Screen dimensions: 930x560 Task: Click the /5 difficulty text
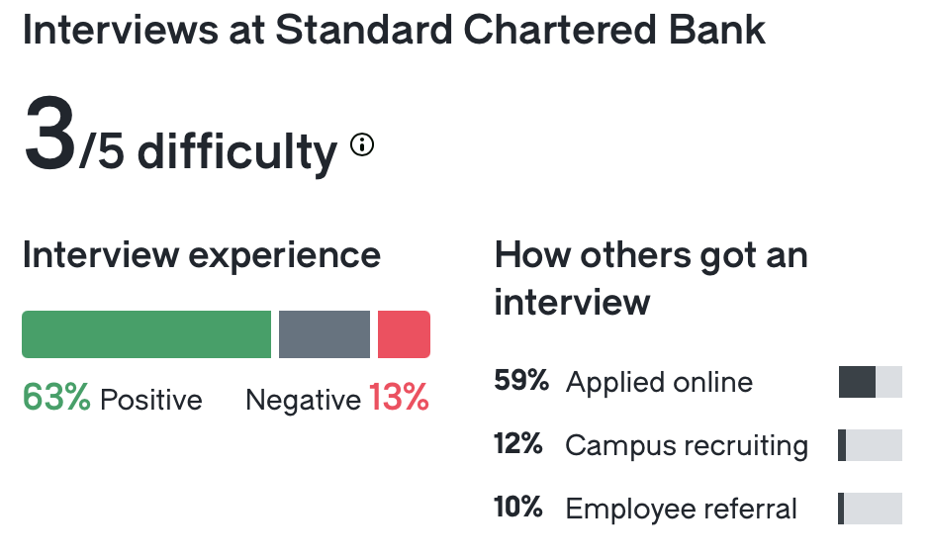(208, 152)
